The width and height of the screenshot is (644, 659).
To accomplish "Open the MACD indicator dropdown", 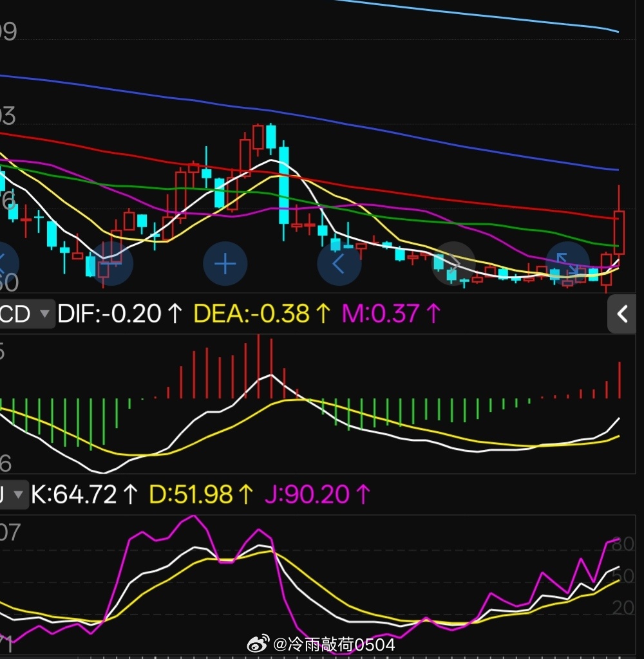I will click(27, 314).
